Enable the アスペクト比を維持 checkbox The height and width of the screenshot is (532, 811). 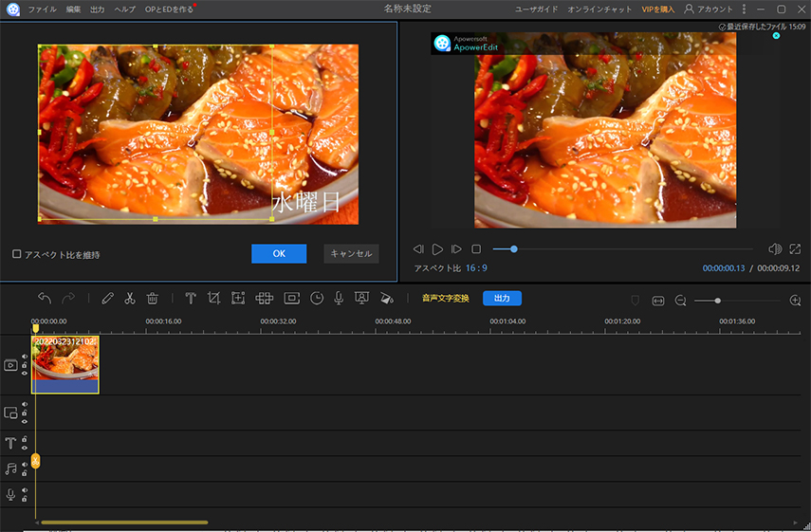click(17, 254)
